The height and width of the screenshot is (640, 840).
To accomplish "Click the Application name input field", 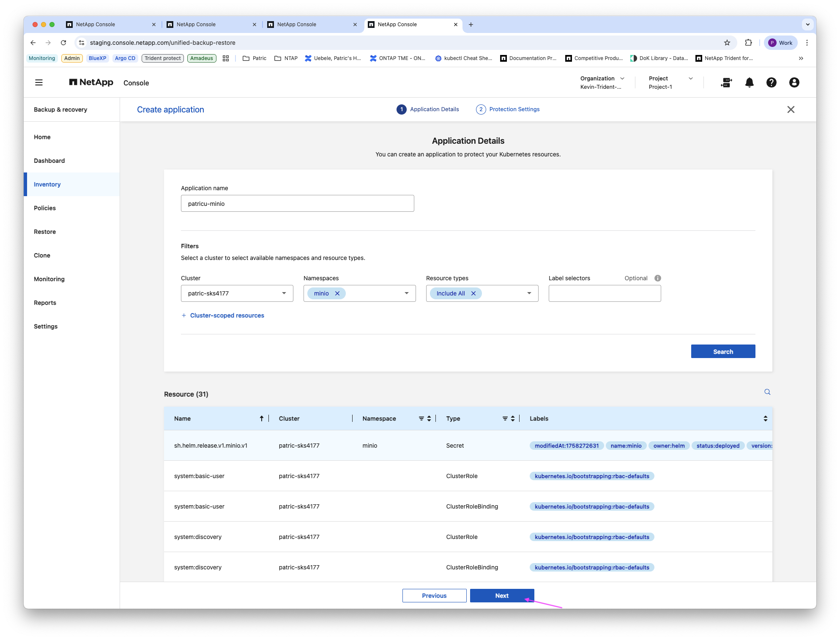I will pyautogui.click(x=298, y=203).
